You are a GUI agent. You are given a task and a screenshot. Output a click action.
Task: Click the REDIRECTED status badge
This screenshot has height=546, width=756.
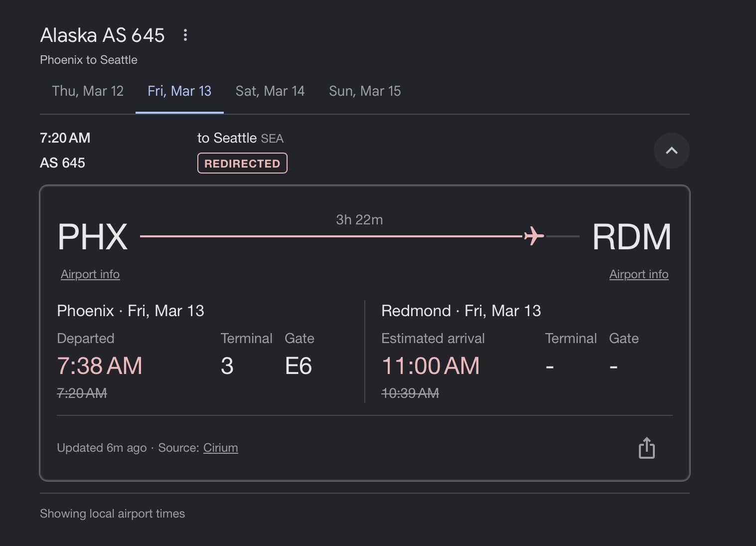click(x=242, y=164)
